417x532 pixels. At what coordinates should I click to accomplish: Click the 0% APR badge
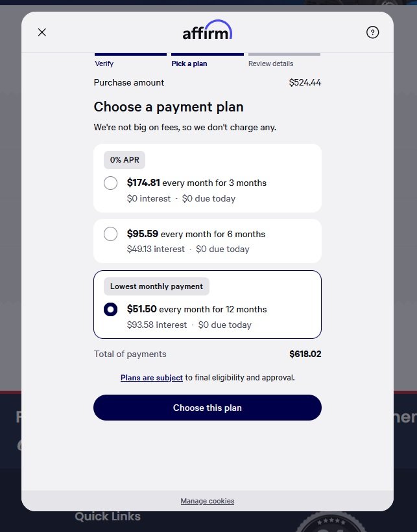click(x=125, y=159)
